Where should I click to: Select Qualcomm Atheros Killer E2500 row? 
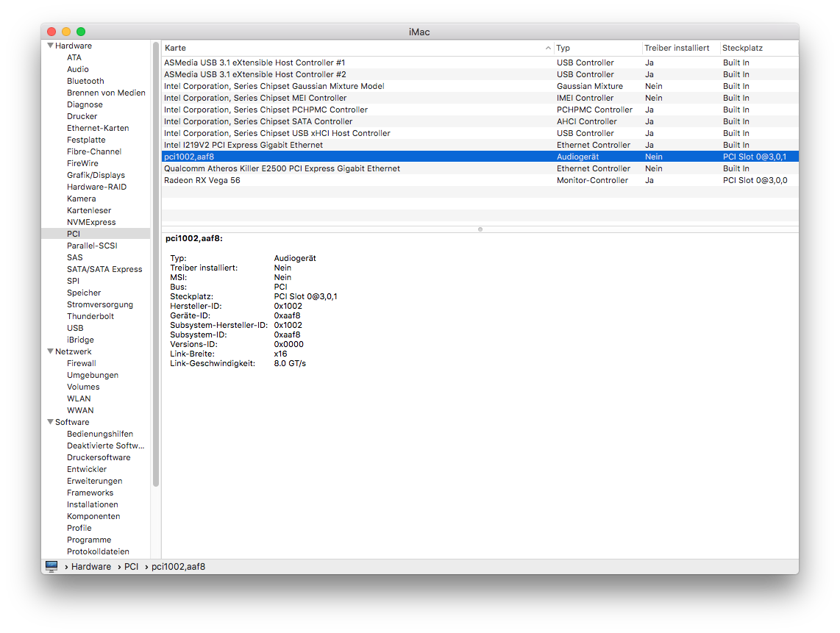(480, 168)
